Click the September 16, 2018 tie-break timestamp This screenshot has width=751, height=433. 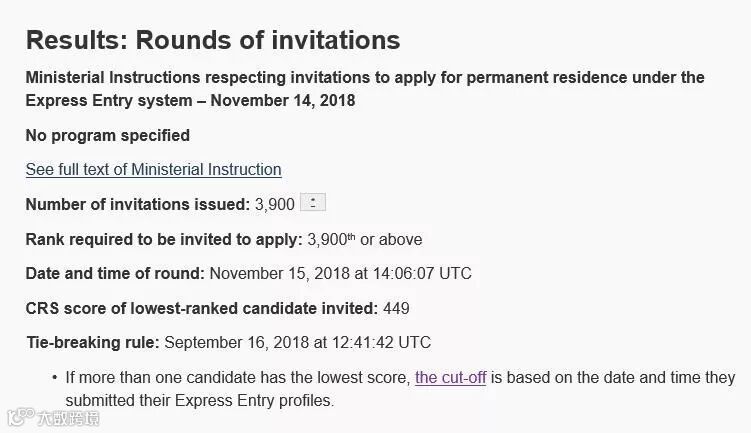(x=297, y=342)
